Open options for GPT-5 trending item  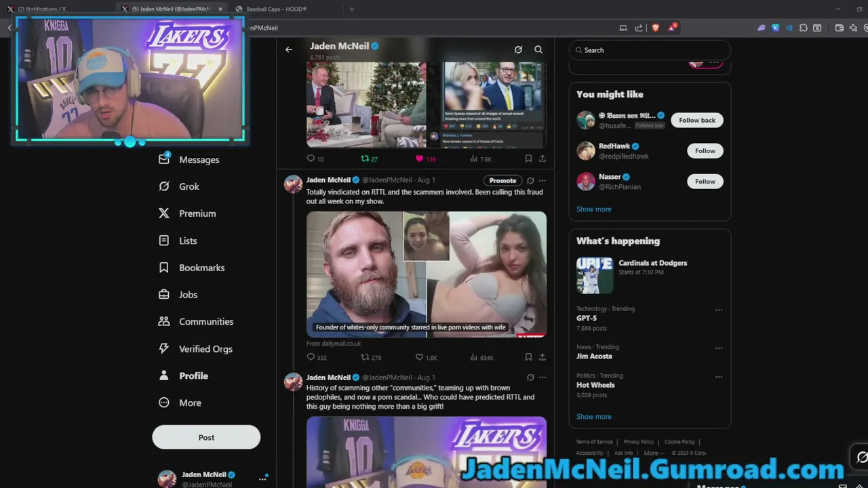(x=719, y=310)
